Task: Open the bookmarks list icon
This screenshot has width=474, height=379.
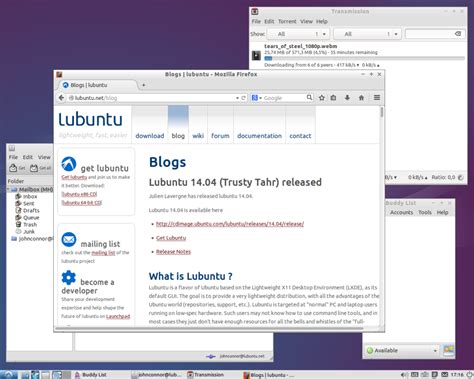Action: pyautogui.click(x=333, y=98)
